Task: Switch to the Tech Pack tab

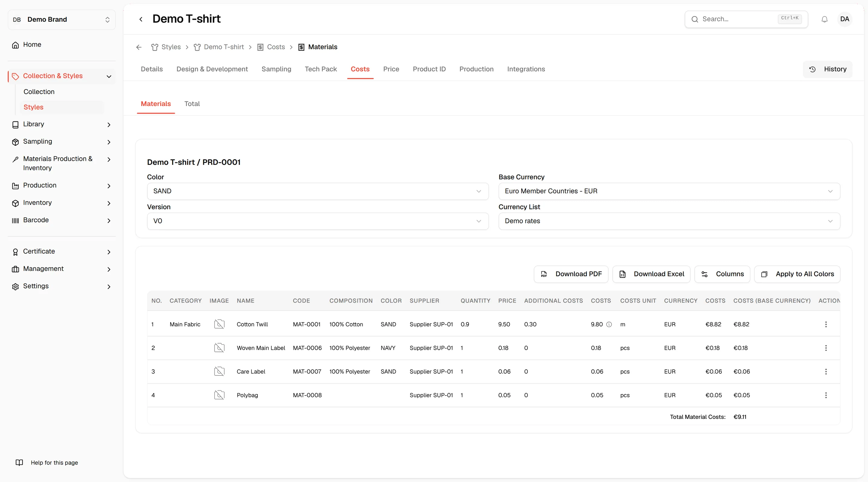Action: (320, 69)
